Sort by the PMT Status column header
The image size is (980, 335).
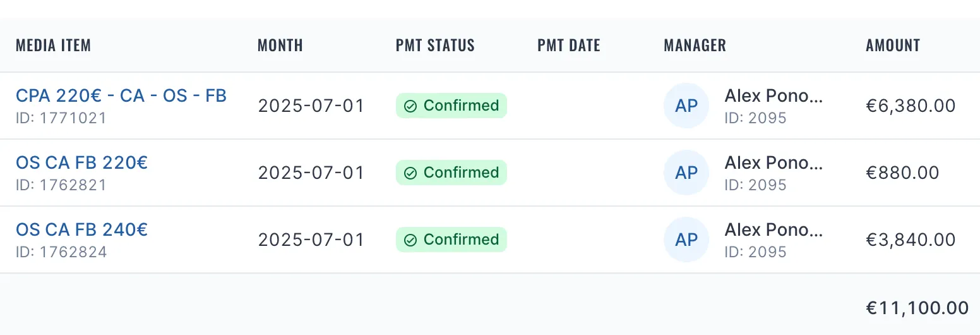(435, 46)
